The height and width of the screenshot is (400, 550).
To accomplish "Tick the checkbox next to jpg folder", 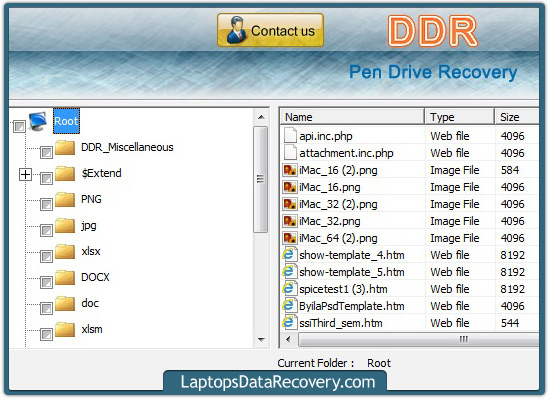I will [46, 231].
